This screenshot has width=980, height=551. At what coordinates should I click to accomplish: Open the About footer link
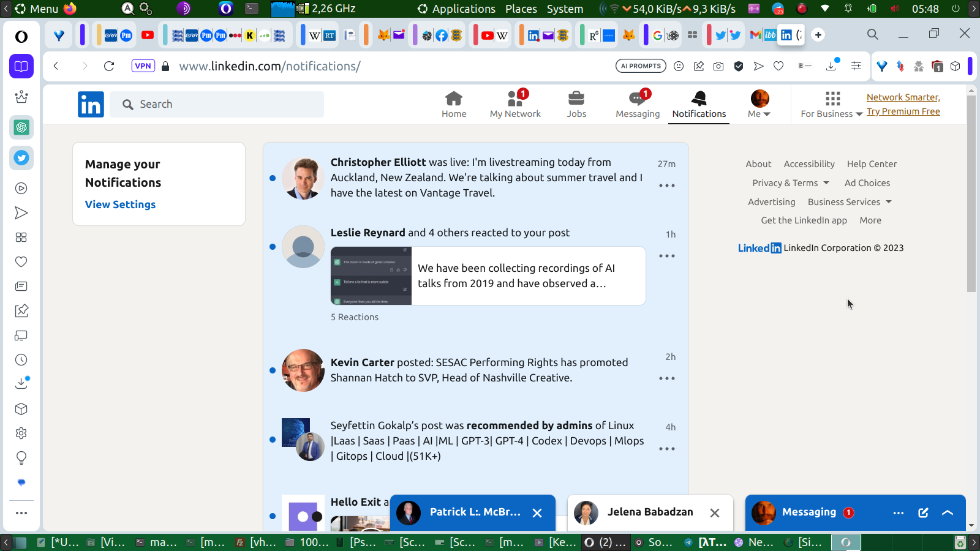[758, 164]
